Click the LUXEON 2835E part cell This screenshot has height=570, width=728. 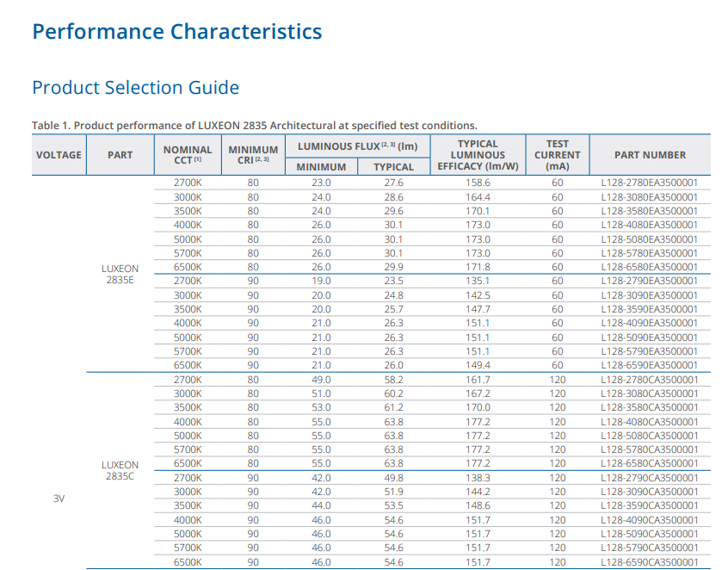pos(120,274)
